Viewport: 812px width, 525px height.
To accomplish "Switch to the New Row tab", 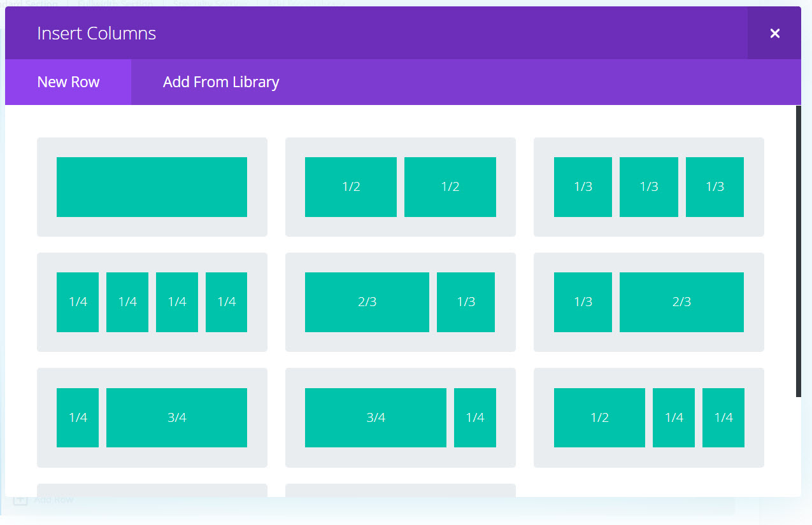I will 68,82.
